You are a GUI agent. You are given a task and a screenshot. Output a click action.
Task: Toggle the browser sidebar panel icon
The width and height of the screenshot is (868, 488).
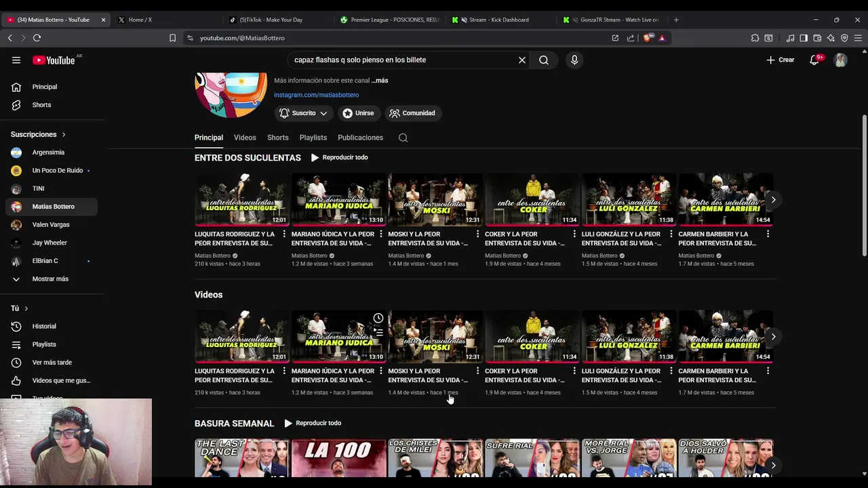point(804,38)
